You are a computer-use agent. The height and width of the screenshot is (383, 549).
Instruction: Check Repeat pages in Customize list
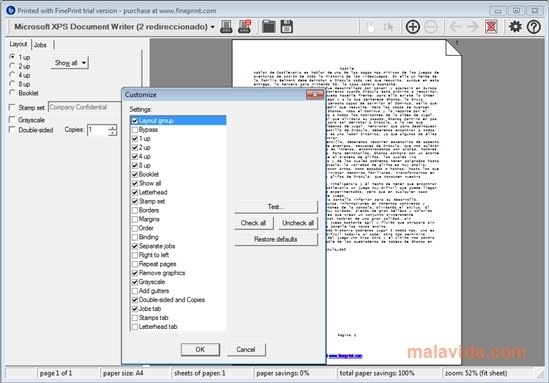[135, 264]
